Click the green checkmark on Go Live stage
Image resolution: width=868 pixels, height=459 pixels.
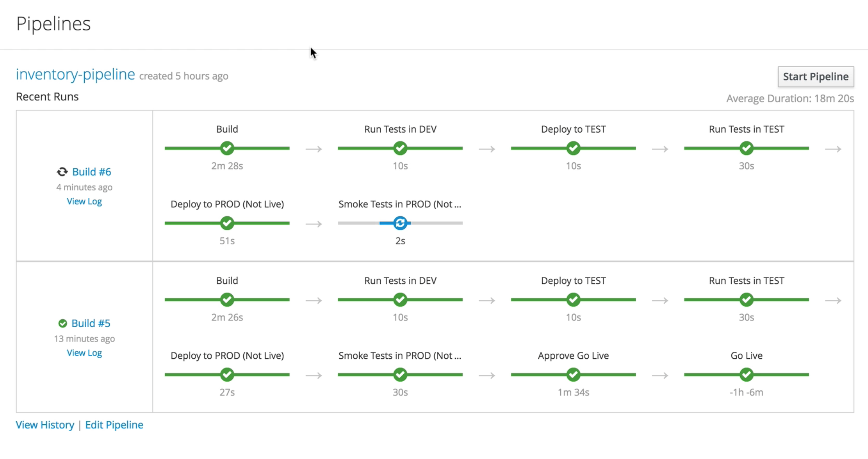(x=746, y=375)
